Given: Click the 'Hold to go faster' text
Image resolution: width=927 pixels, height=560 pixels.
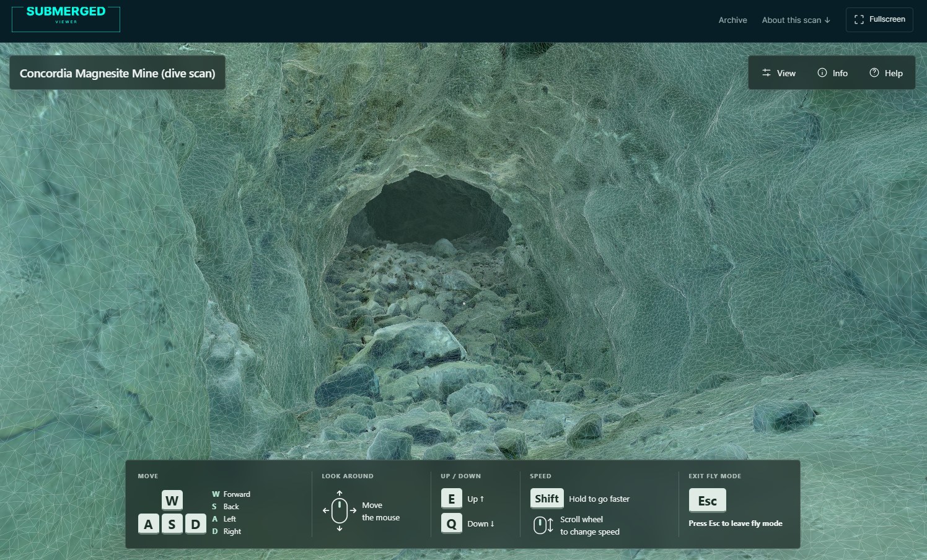Looking at the screenshot, I should tap(599, 499).
